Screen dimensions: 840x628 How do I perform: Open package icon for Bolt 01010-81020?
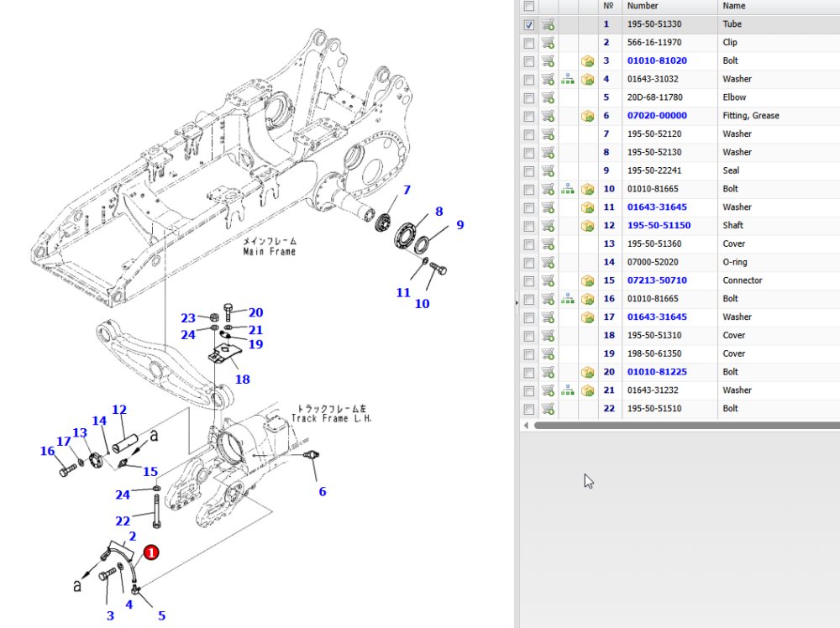tap(588, 61)
